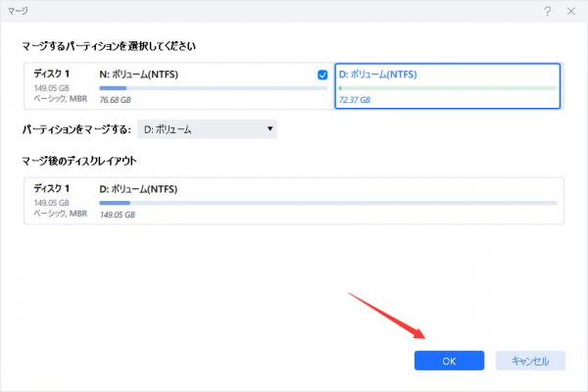Confirm the merge with the OK button
Viewport: 588px width, 392px height.
(449, 361)
